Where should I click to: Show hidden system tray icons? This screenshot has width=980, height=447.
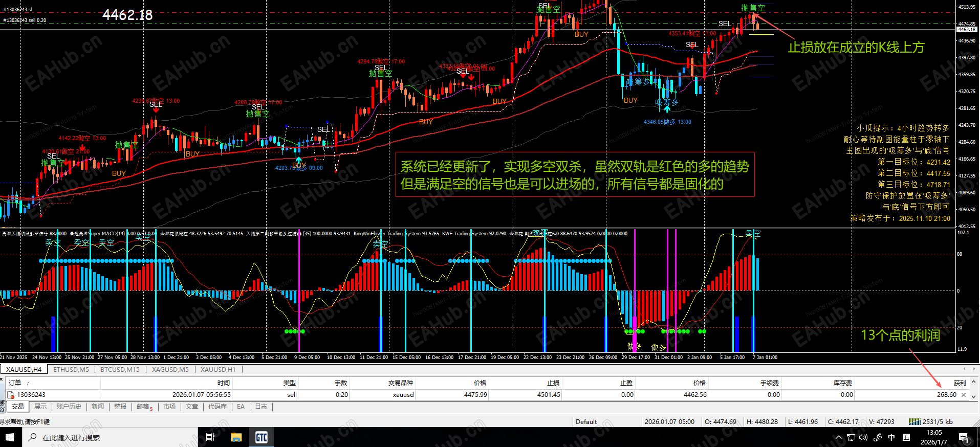pyautogui.click(x=838, y=437)
